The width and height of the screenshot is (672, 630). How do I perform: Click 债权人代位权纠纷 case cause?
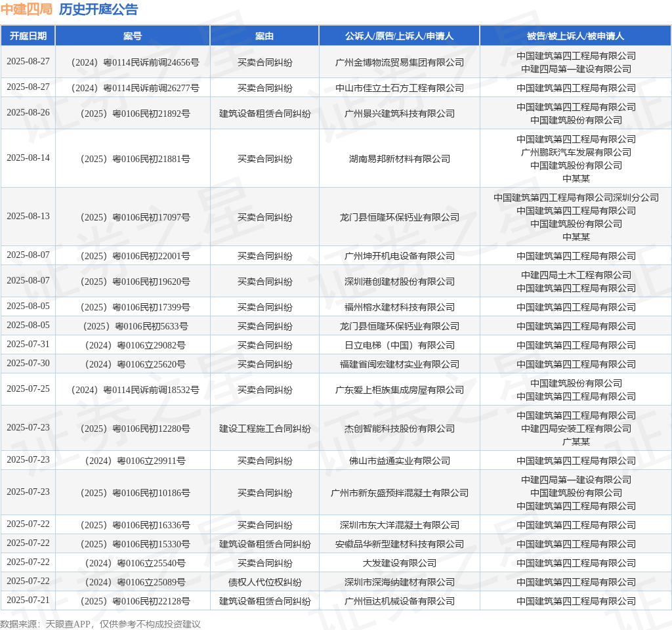point(265,583)
